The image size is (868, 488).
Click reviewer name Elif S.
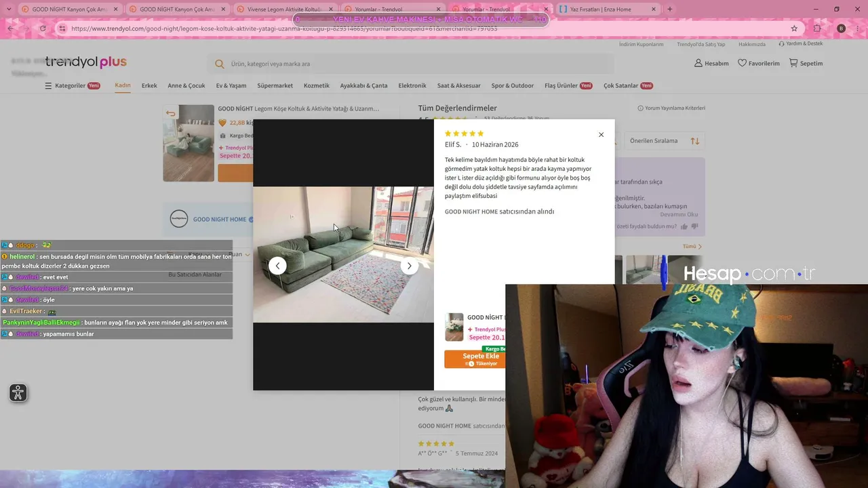453,144
